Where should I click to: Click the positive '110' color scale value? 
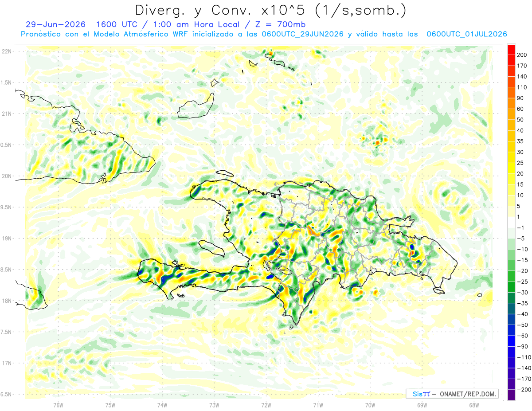(521, 87)
